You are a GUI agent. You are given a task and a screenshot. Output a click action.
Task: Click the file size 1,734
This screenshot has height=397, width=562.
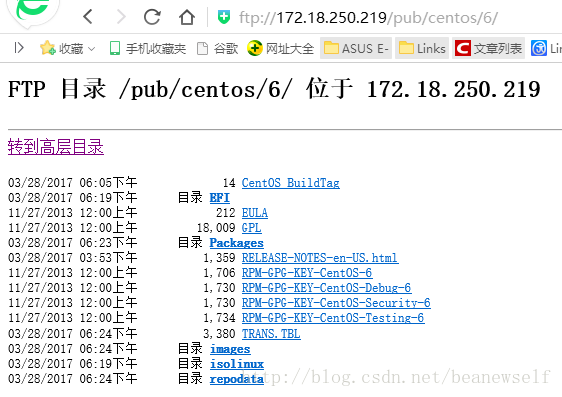(219, 318)
